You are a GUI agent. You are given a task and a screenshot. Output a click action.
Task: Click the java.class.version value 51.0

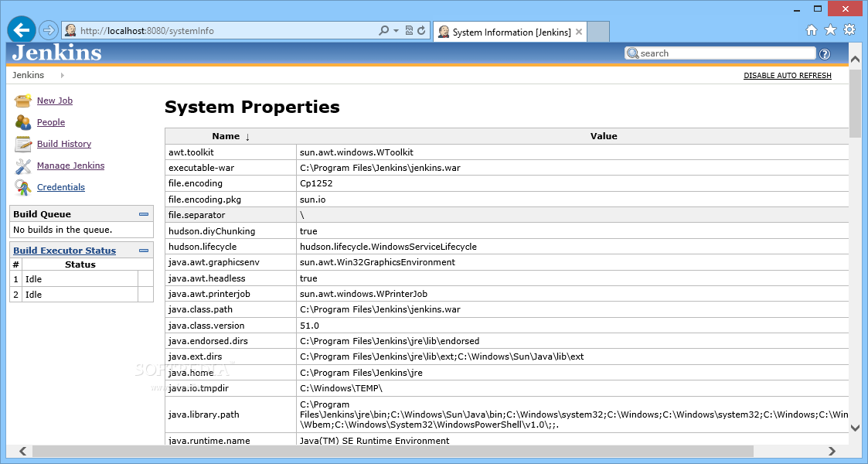(x=309, y=326)
